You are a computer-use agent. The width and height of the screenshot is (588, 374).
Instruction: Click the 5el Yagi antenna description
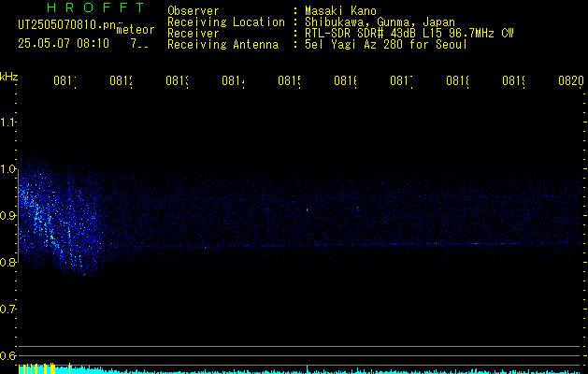(386, 45)
